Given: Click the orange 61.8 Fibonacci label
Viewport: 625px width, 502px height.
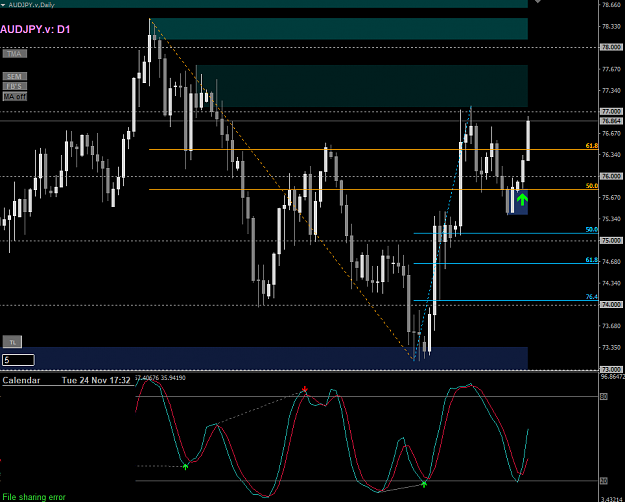Looking at the screenshot, I should [592, 146].
